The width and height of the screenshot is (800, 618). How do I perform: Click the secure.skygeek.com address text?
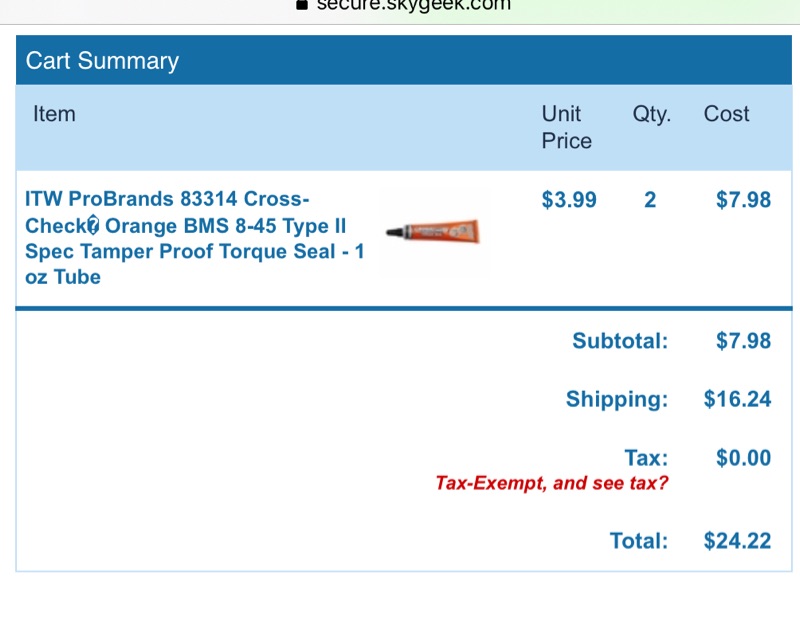413,5
